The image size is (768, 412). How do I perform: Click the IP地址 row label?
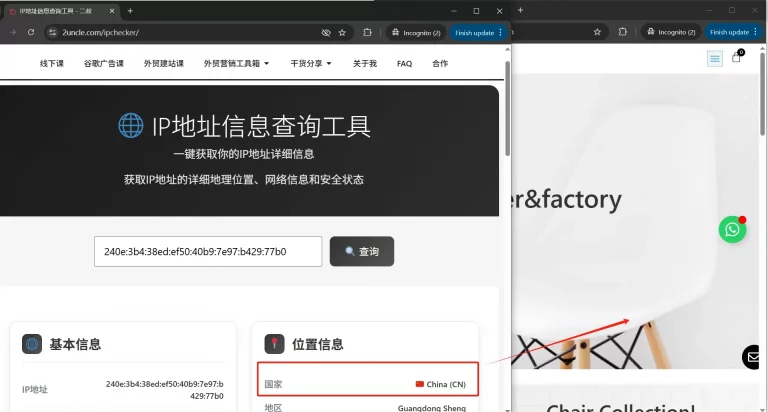[35, 389]
